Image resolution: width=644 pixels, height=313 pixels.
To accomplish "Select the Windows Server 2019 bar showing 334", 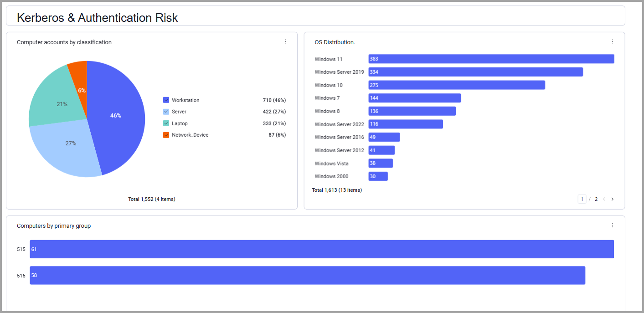I will 476,72.
